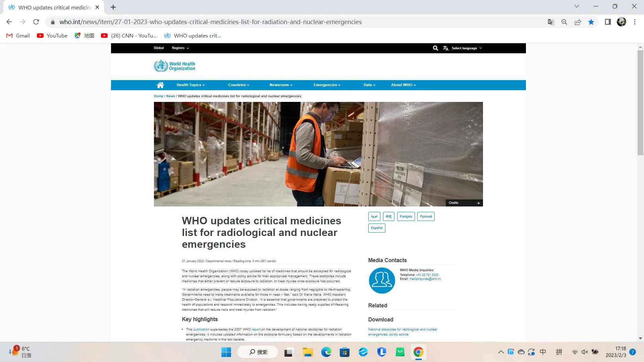The image size is (644, 362).
Task: Click the News breadcrumb link
Action: coord(170,96)
